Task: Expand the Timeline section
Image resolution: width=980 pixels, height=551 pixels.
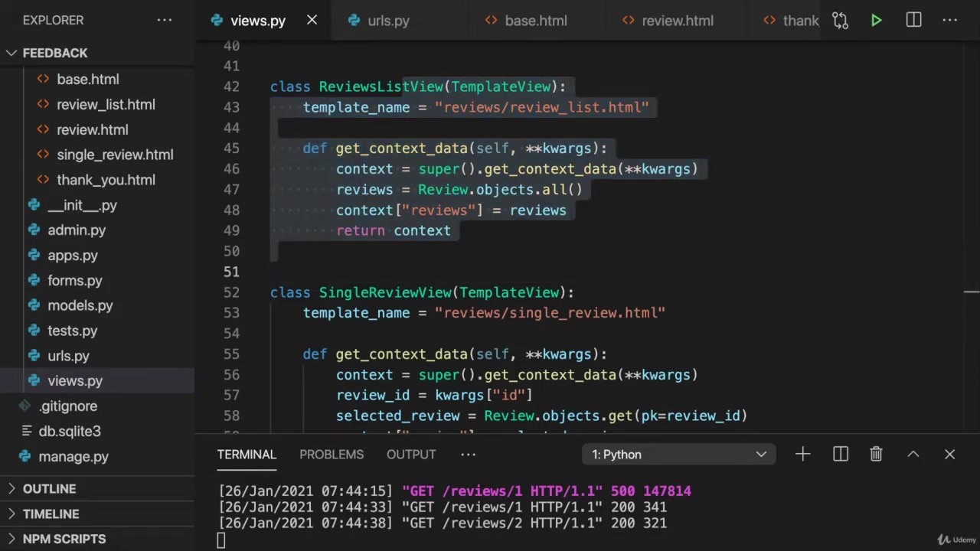Action: pos(51,514)
